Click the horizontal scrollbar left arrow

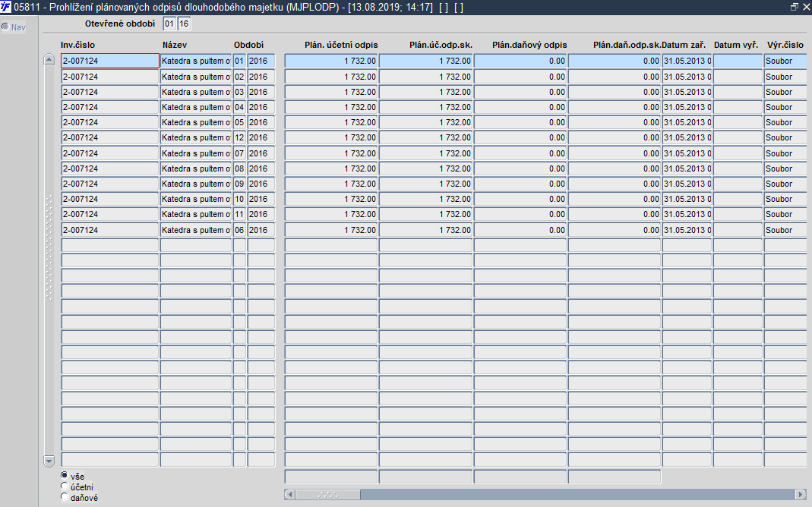289,495
